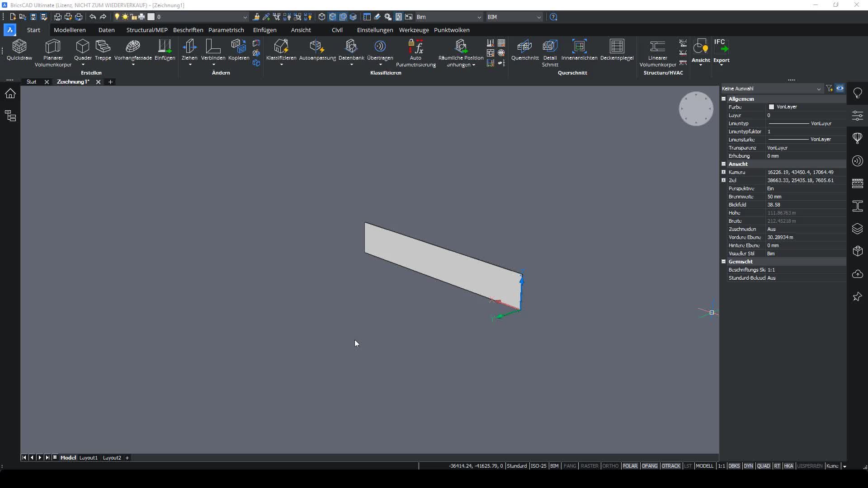868x488 pixels.
Task: Open the Keine Auswahl selection dropdown
Action: point(772,89)
